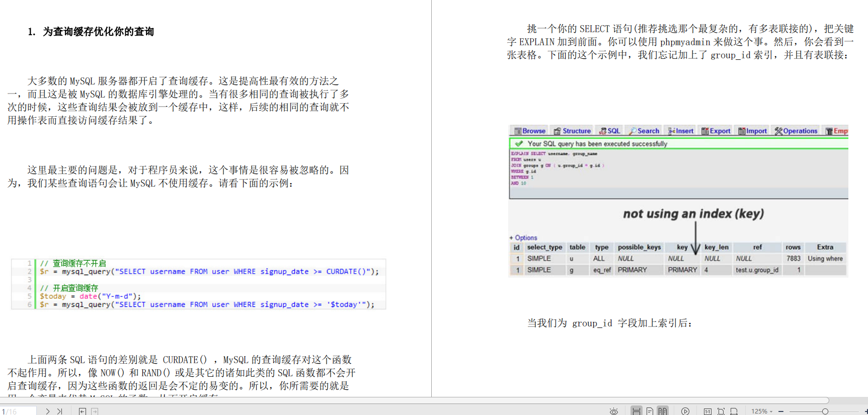The image size is (868, 415).
Task: Jump to the last page button
Action: tap(59, 411)
